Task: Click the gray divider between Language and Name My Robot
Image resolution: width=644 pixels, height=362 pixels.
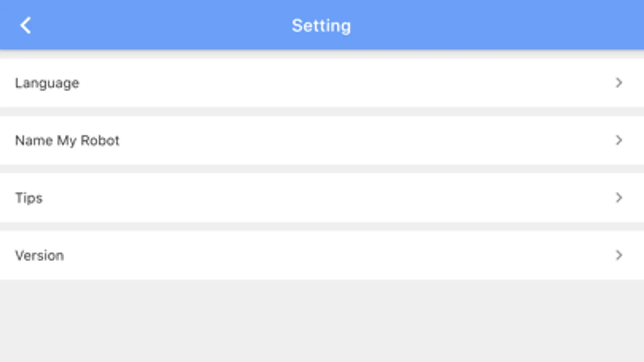Action: 322,112
